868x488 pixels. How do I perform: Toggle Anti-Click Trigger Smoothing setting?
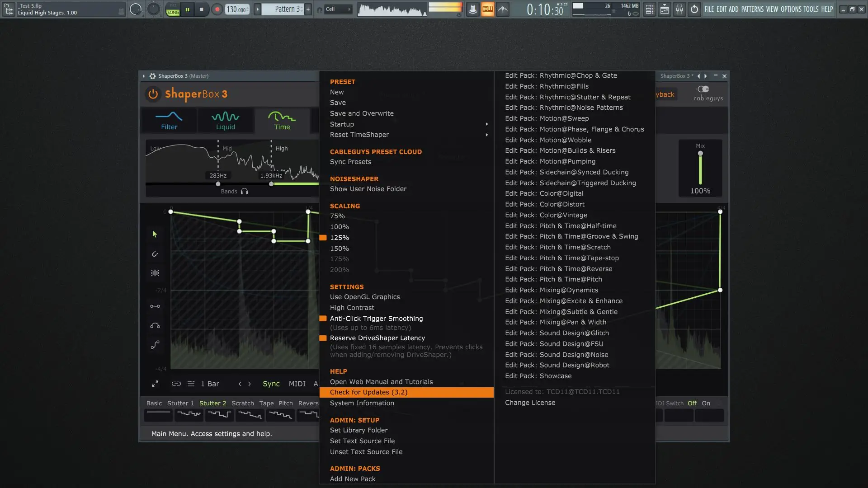tap(376, 319)
